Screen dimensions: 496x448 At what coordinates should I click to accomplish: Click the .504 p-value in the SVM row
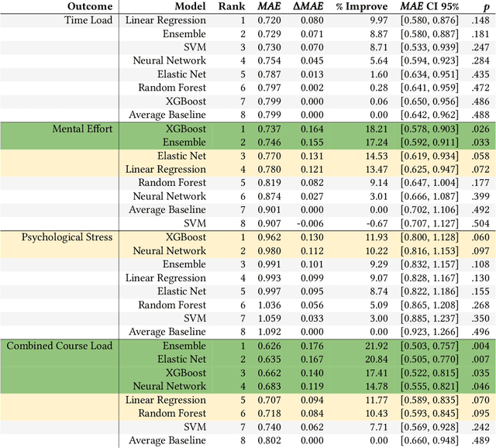tap(480, 223)
